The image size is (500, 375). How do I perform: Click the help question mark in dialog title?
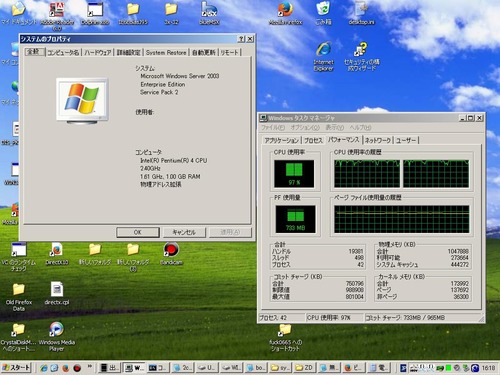coord(241,39)
